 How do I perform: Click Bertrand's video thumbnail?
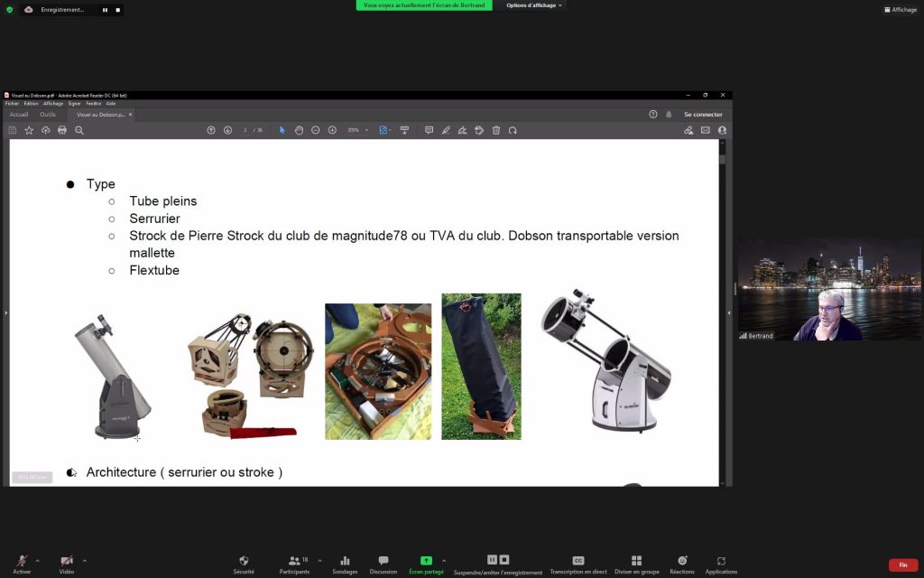pos(830,288)
